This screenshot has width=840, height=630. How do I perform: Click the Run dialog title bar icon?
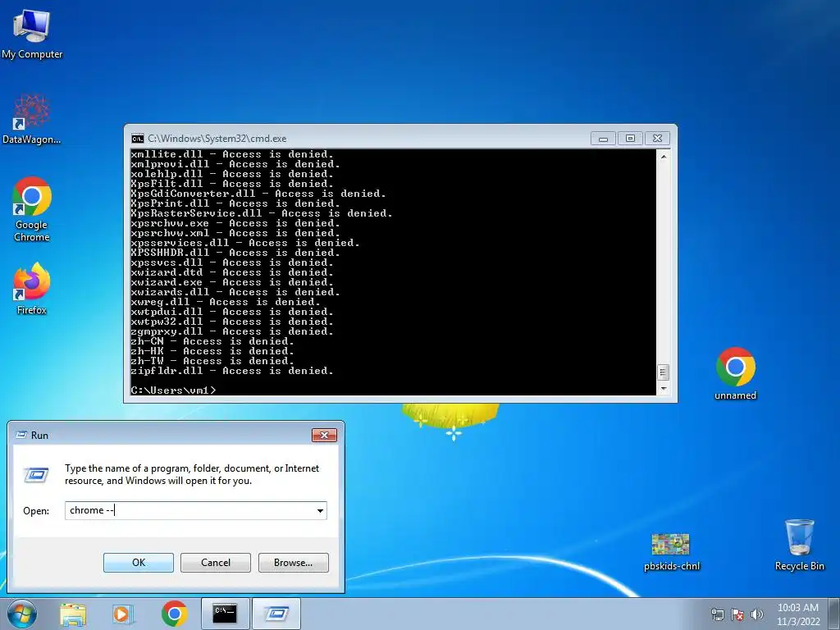(x=21, y=435)
